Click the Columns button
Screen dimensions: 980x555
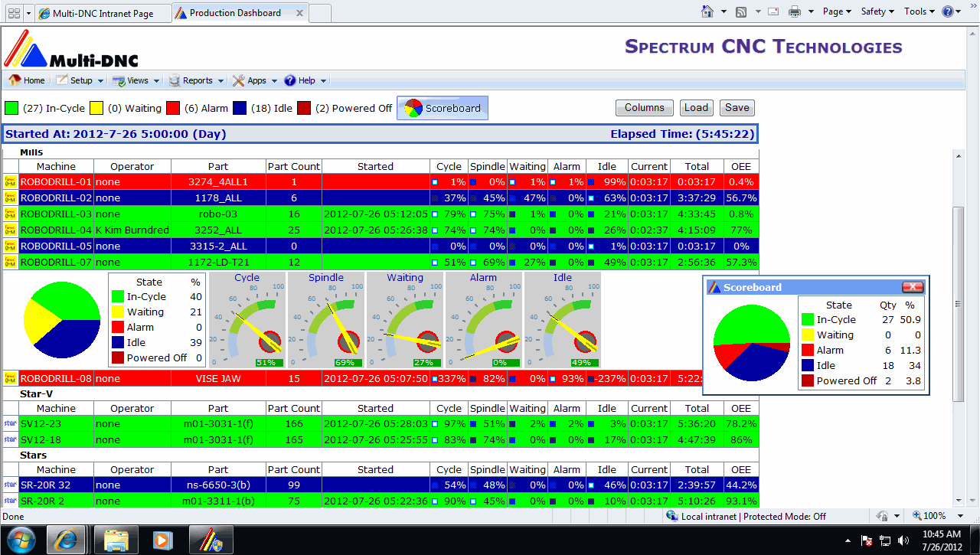pyautogui.click(x=644, y=108)
